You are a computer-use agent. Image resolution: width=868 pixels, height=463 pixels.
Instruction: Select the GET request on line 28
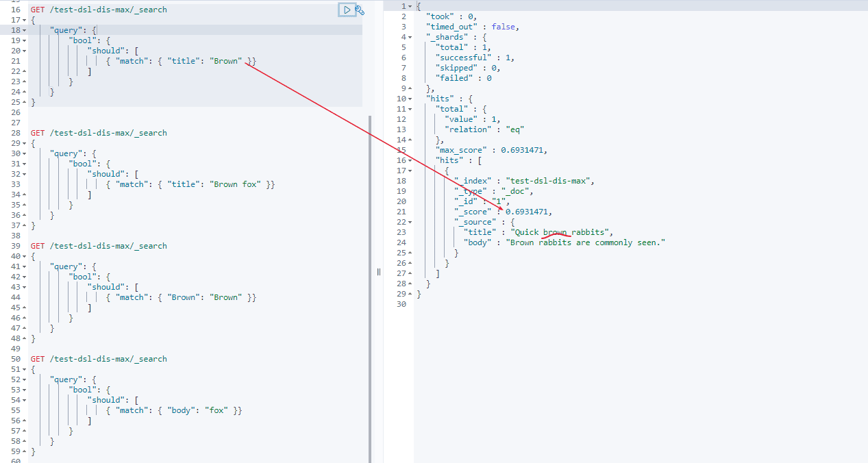pos(98,133)
